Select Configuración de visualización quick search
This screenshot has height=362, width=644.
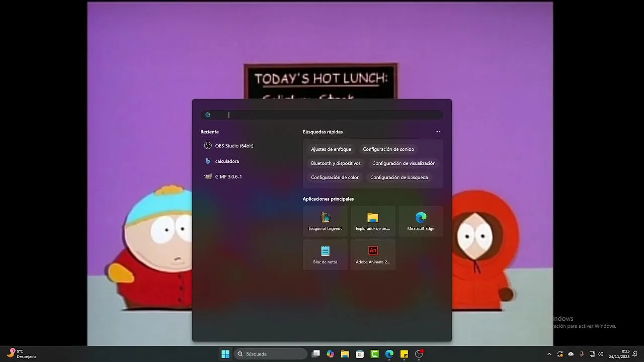point(404,163)
